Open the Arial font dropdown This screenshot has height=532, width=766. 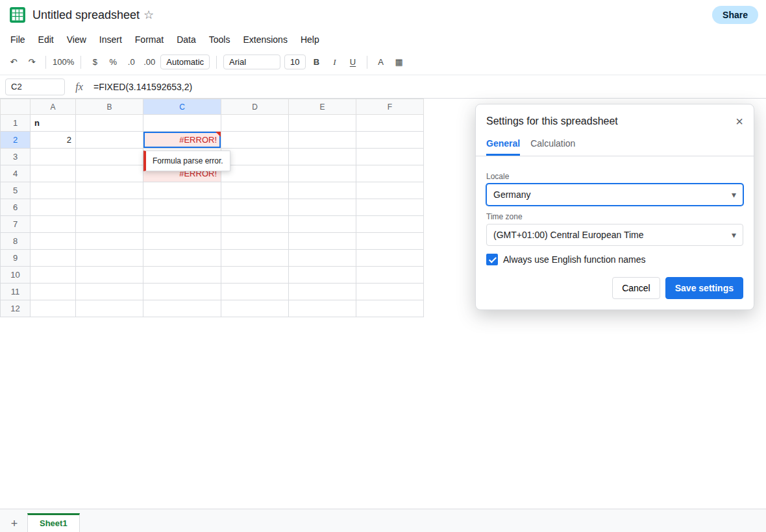tap(252, 62)
